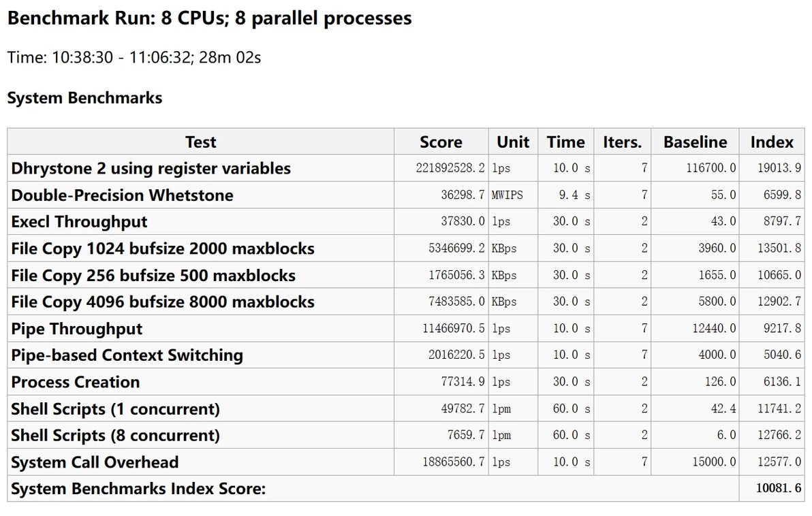Viewport: 812px width, 516px height.
Task: Click the System Benchmarks subheading
Action: pos(84,98)
